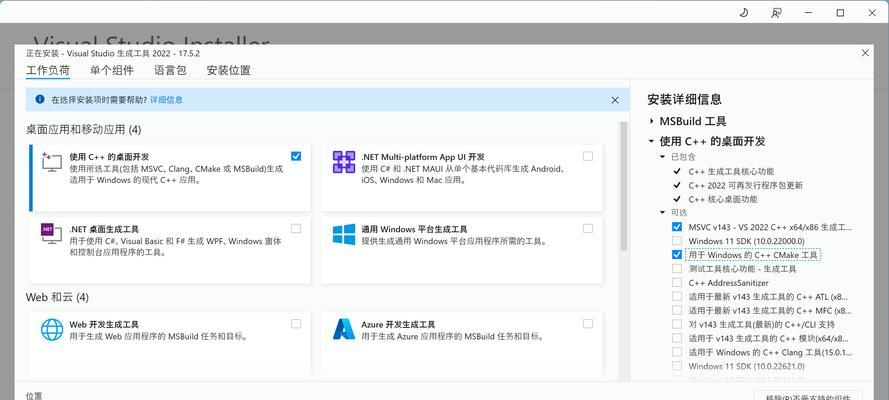Toggle dark theme moon icon in title bar
This screenshot has height=400, width=889.
click(x=744, y=12)
